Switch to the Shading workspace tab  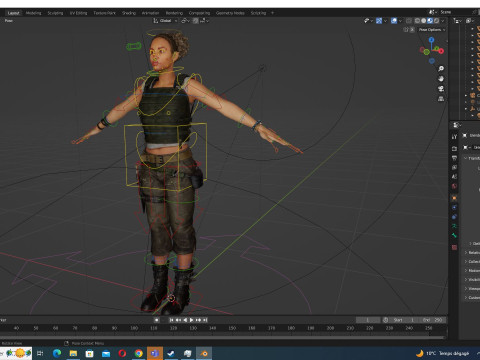coord(129,13)
